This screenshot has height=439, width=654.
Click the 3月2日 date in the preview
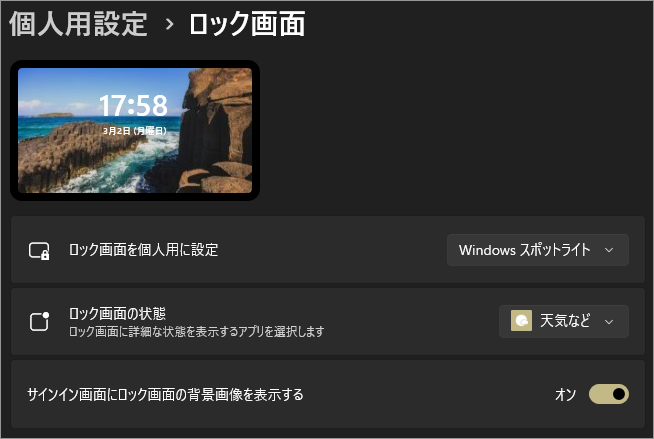tap(135, 131)
